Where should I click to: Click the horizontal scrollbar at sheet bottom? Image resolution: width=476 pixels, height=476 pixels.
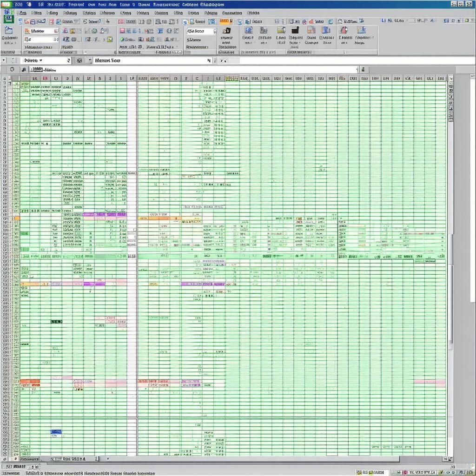pos(255,459)
